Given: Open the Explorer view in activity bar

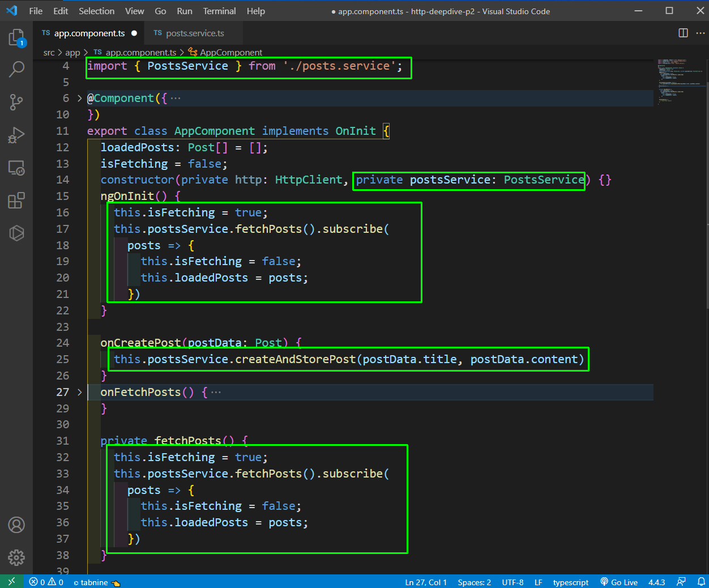Looking at the screenshot, I should coord(17,38).
